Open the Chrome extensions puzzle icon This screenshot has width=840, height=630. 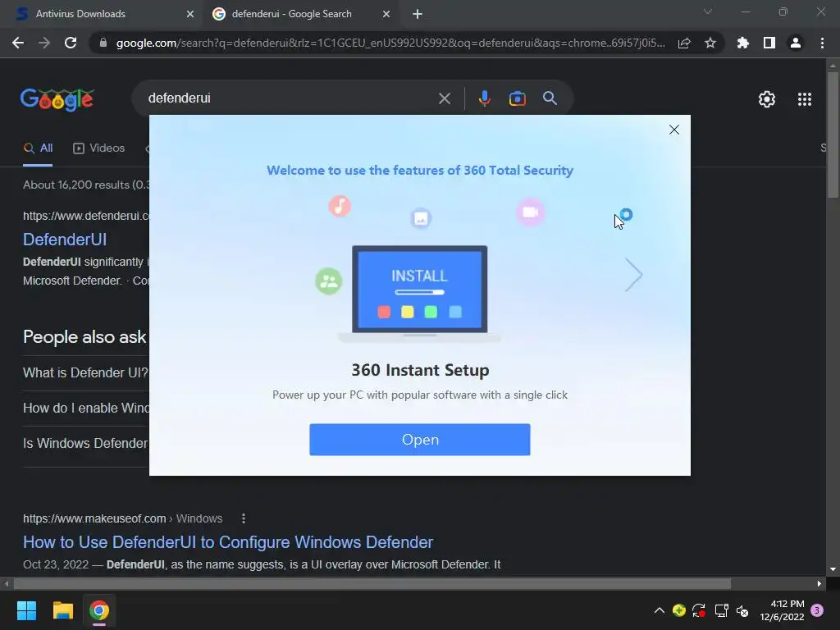(x=743, y=43)
